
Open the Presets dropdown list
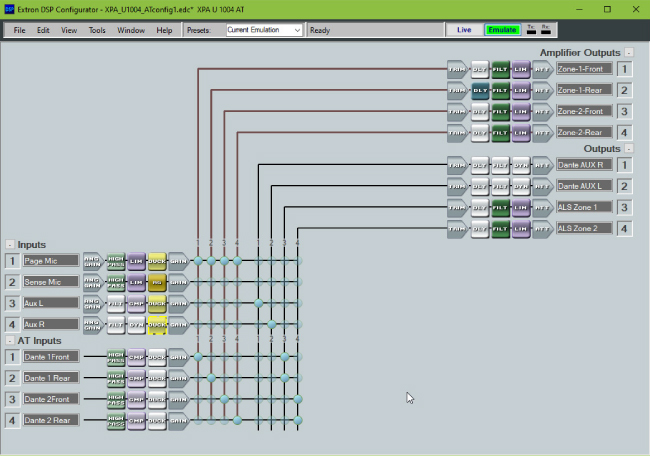pyautogui.click(x=297, y=30)
